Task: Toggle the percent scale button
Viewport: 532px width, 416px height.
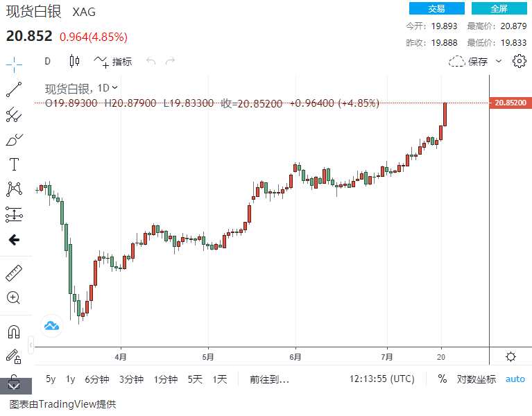Action: pos(443,379)
